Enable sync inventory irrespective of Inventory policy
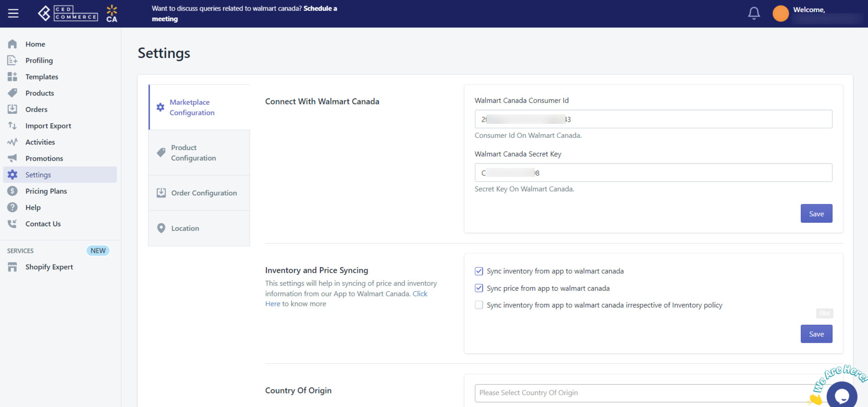868x407 pixels. coord(479,305)
